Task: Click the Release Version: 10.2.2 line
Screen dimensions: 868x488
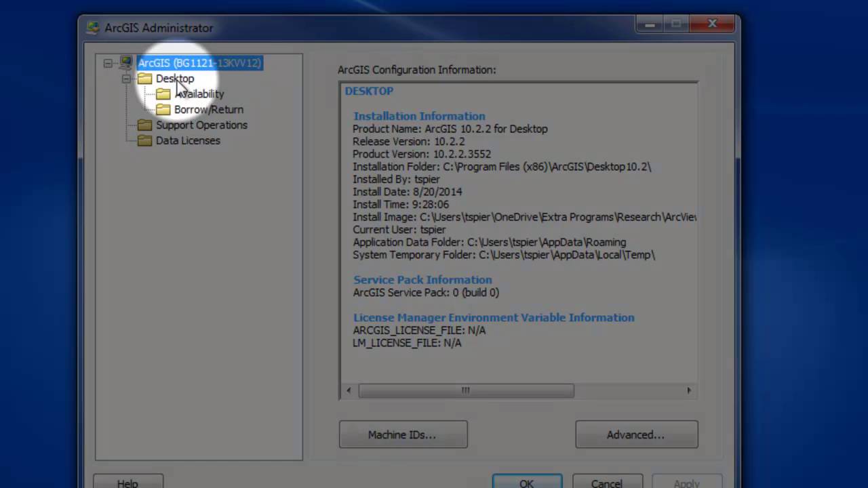Action: (x=409, y=142)
